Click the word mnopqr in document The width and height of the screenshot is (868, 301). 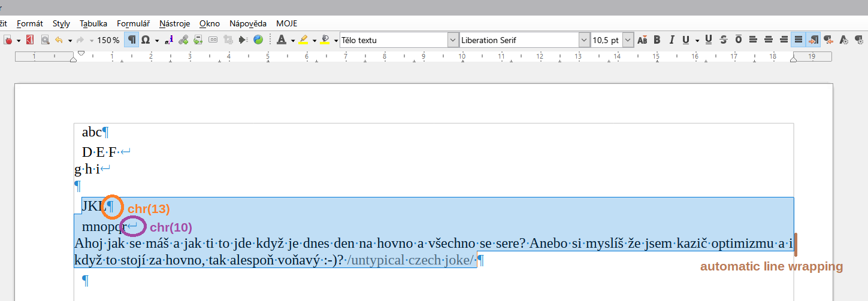tap(104, 227)
